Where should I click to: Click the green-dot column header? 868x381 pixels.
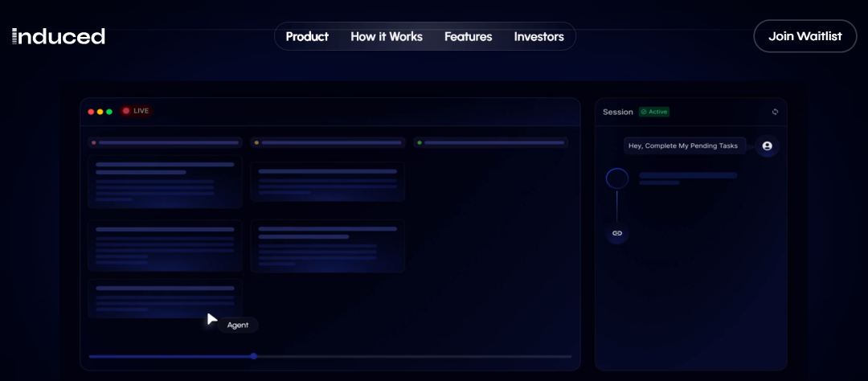[490, 142]
